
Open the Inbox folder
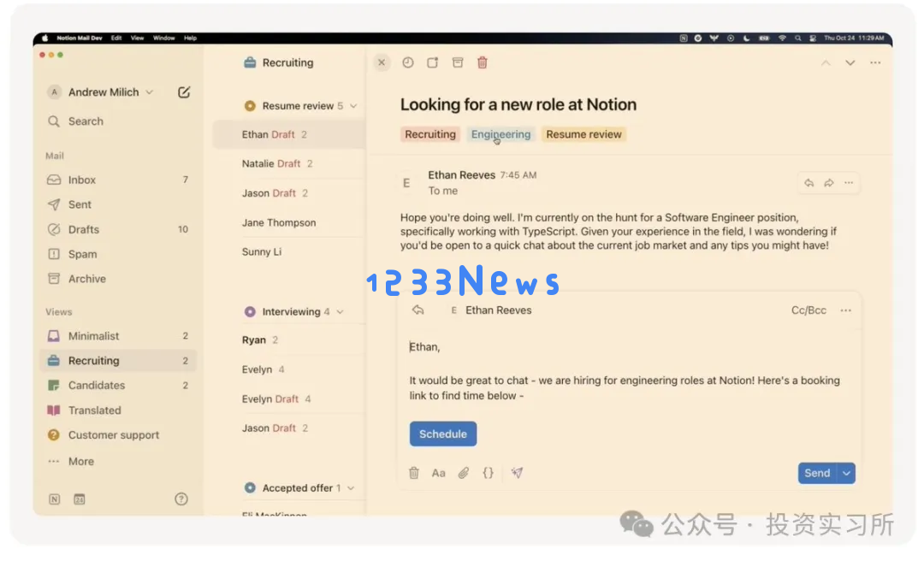pyautogui.click(x=118, y=180)
